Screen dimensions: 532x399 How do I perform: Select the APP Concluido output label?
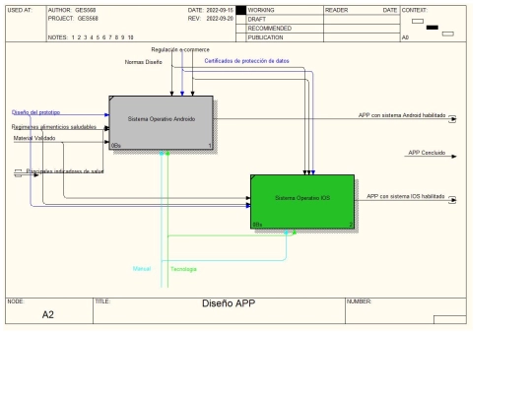click(x=427, y=153)
